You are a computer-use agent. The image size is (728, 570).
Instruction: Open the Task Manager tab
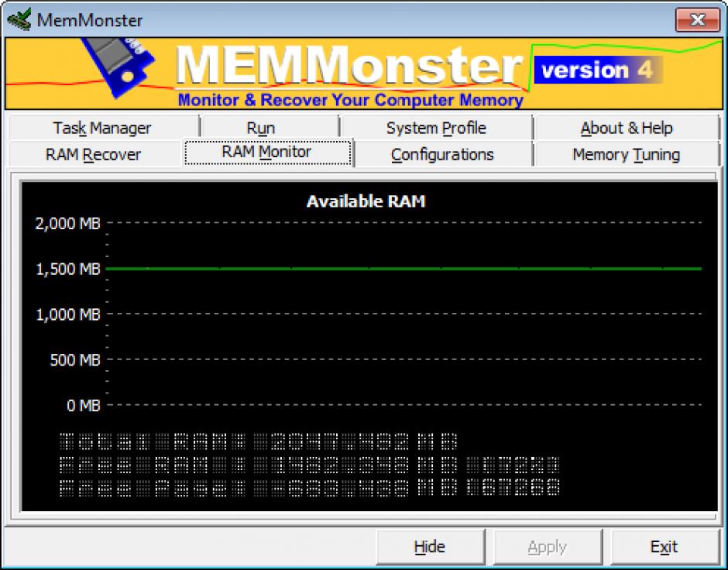[102, 128]
